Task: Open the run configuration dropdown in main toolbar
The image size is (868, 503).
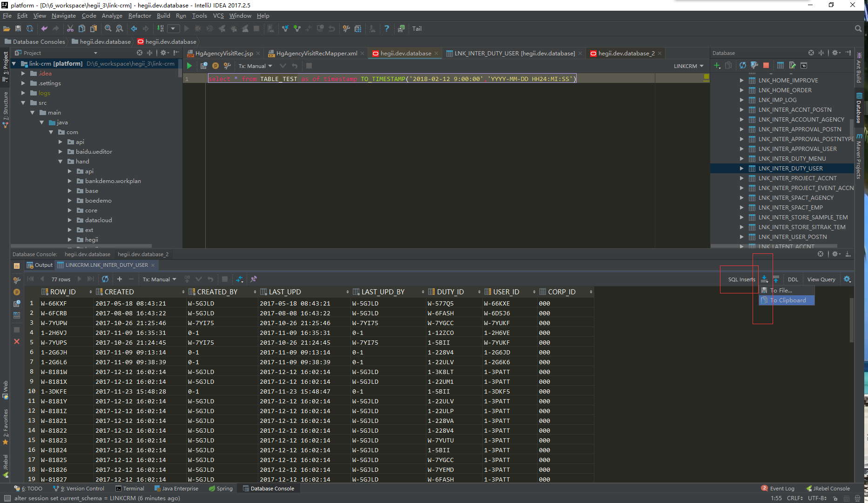Action: pos(173,29)
